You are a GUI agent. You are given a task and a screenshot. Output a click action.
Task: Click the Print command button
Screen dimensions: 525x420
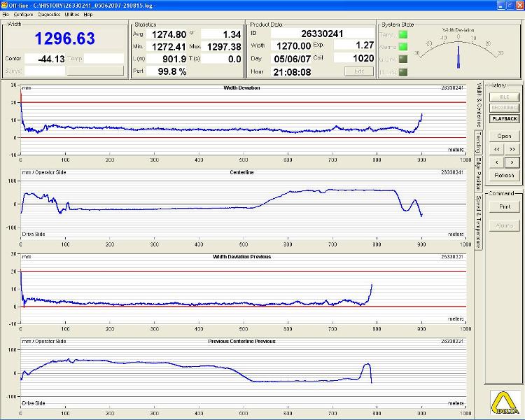point(505,206)
